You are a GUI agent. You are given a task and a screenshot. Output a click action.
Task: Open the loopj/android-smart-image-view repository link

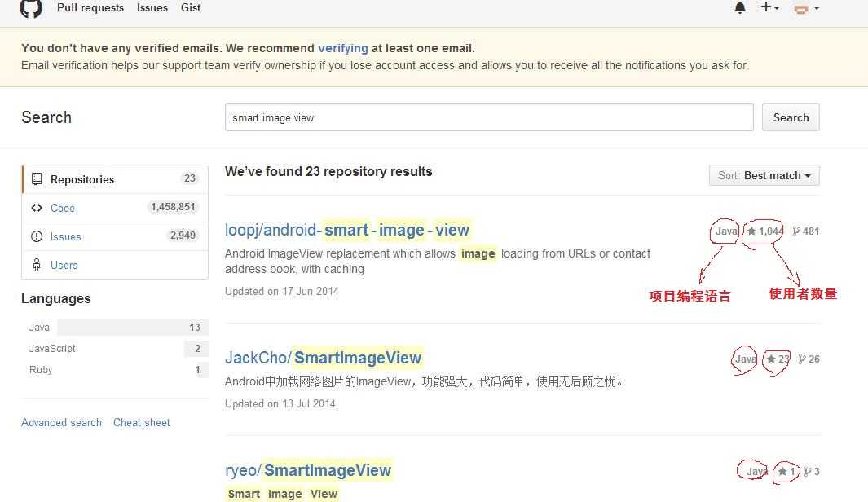pyautogui.click(x=347, y=230)
